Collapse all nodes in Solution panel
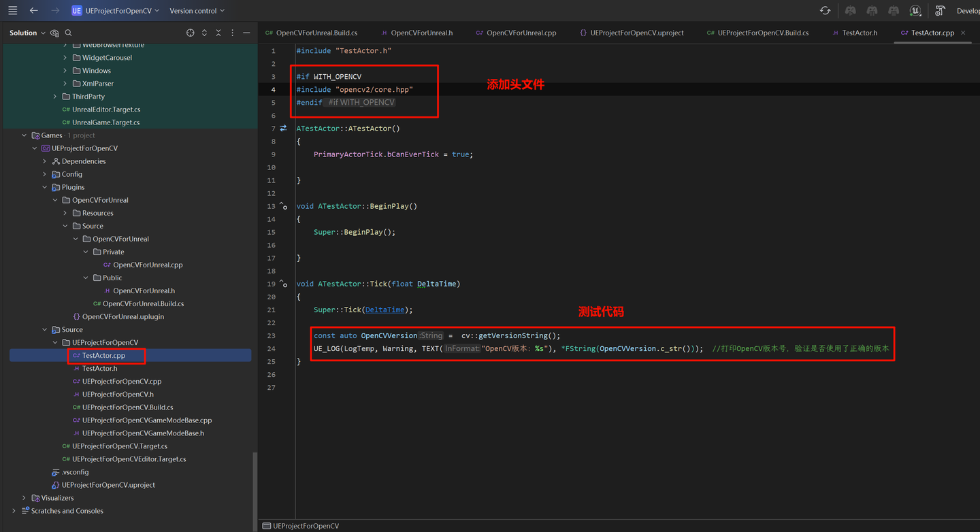The image size is (980, 532). [x=218, y=33]
